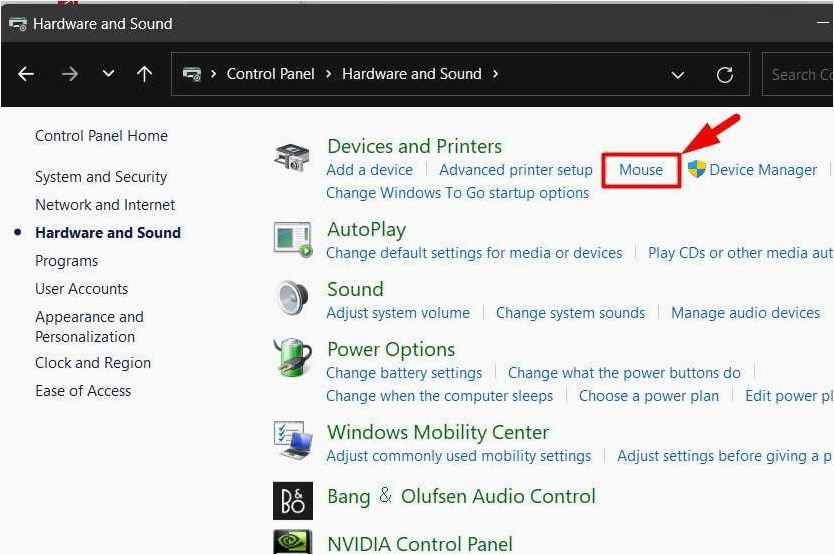834x555 pixels.
Task: Click the Sound speaker icon
Action: (x=293, y=298)
